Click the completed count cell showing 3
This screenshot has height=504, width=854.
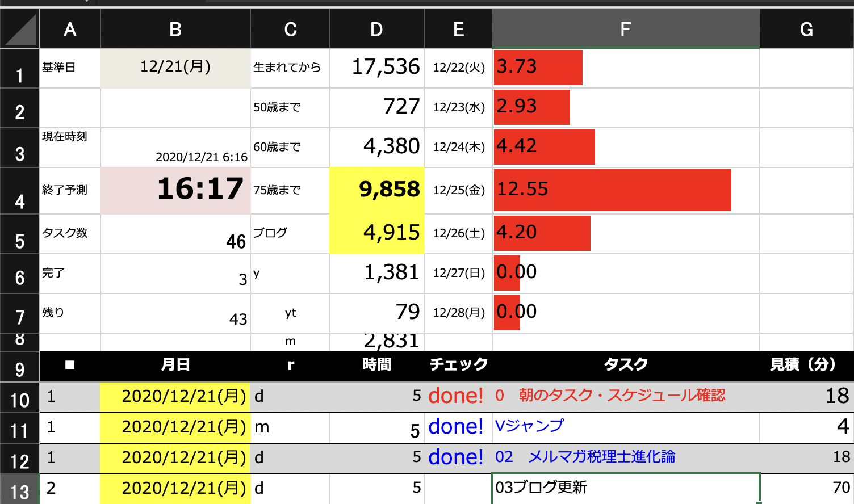(175, 274)
